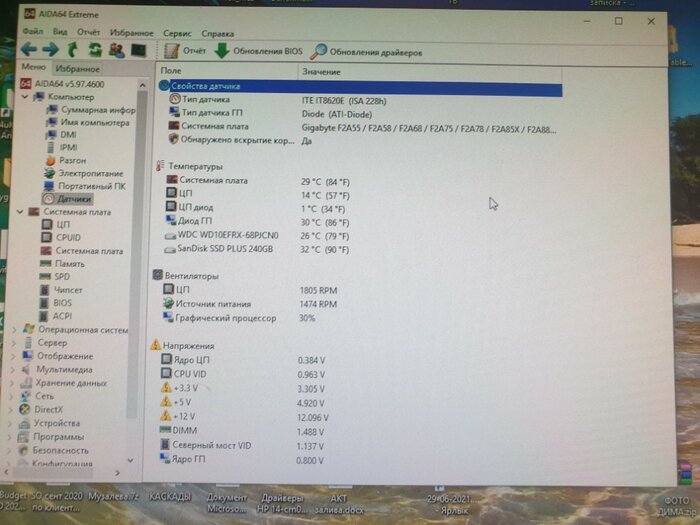Click tree panel vertical scrollbar up arrow
Screen dimensions: 700x525
(x=142, y=85)
